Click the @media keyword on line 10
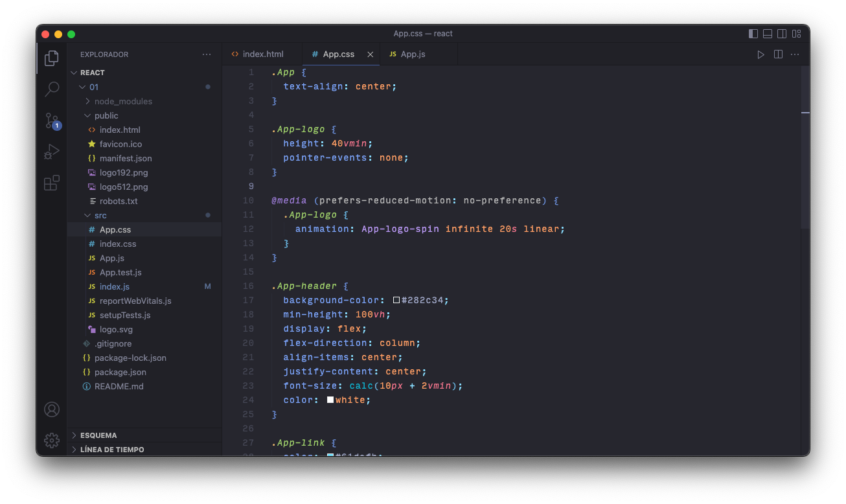846x504 pixels. (289, 200)
